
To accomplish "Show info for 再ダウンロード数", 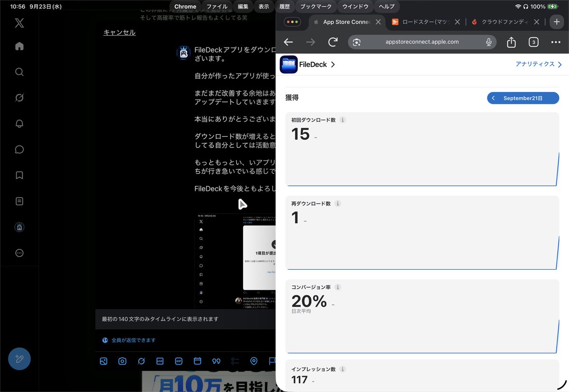I will (338, 203).
